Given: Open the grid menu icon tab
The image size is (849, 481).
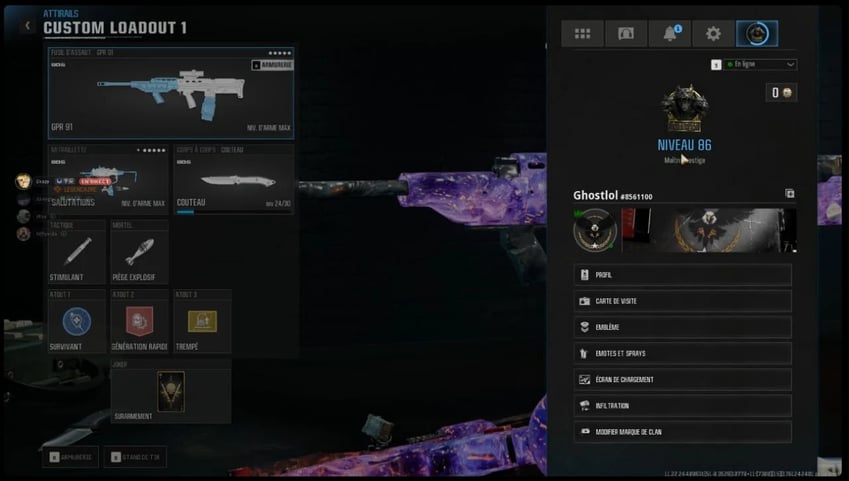Looking at the screenshot, I should click(582, 34).
